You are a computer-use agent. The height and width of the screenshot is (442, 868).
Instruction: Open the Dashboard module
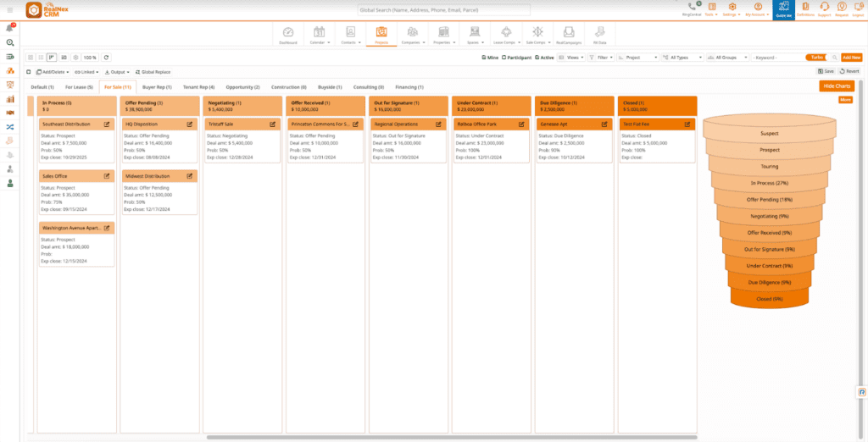[288, 35]
